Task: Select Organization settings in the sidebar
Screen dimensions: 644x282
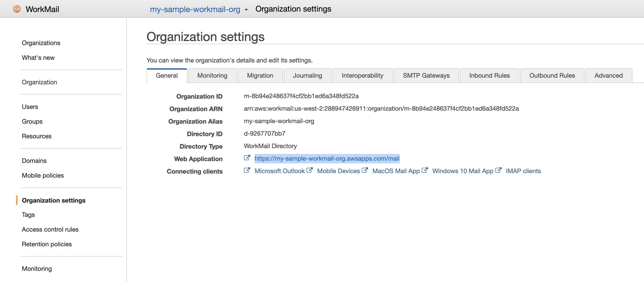Action: [53, 200]
